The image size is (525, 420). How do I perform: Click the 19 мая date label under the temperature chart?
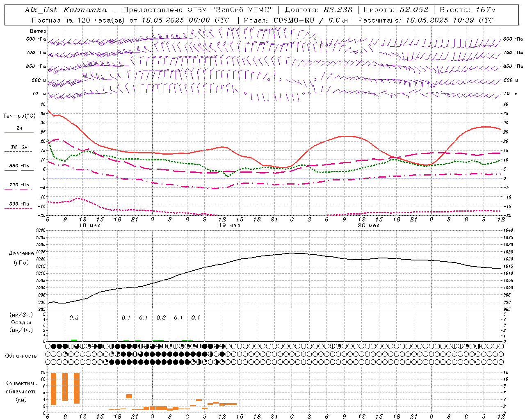pyautogui.click(x=229, y=226)
